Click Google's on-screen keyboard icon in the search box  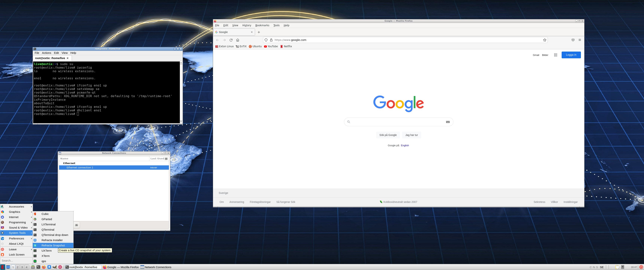click(447, 122)
